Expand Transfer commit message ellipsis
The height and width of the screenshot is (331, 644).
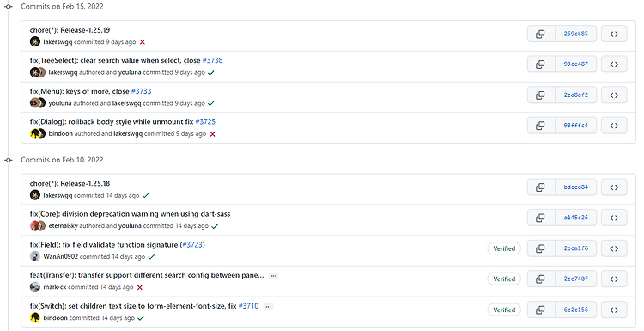[x=274, y=276]
